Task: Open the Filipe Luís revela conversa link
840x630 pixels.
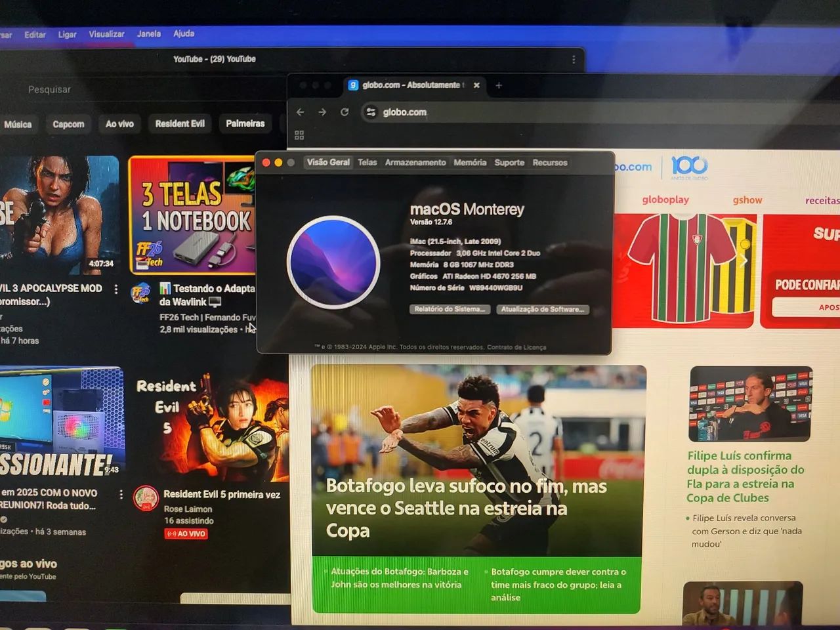Action: coord(746,531)
